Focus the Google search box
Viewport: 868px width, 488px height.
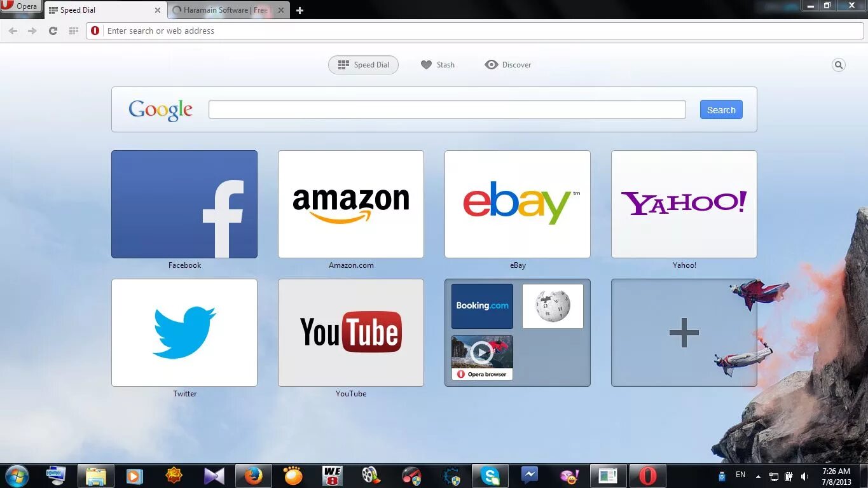pos(447,109)
